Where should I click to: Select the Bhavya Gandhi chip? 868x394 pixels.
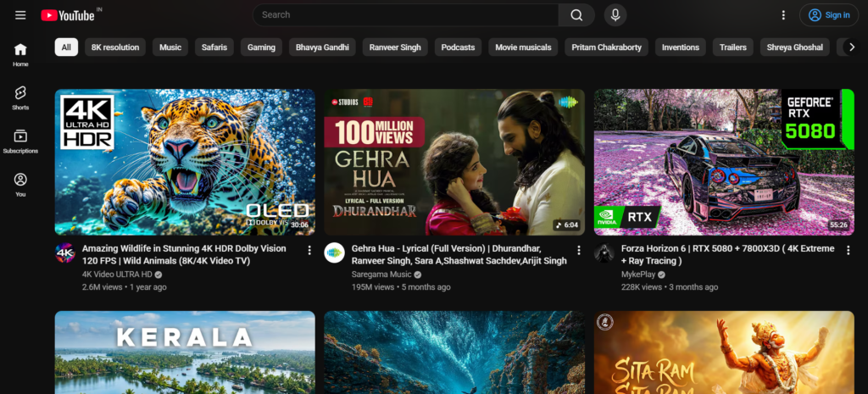[x=322, y=47]
